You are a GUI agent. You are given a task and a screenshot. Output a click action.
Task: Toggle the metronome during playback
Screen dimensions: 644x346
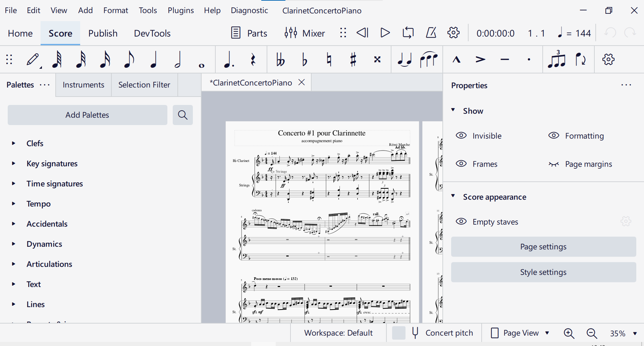(x=431, y=33)
